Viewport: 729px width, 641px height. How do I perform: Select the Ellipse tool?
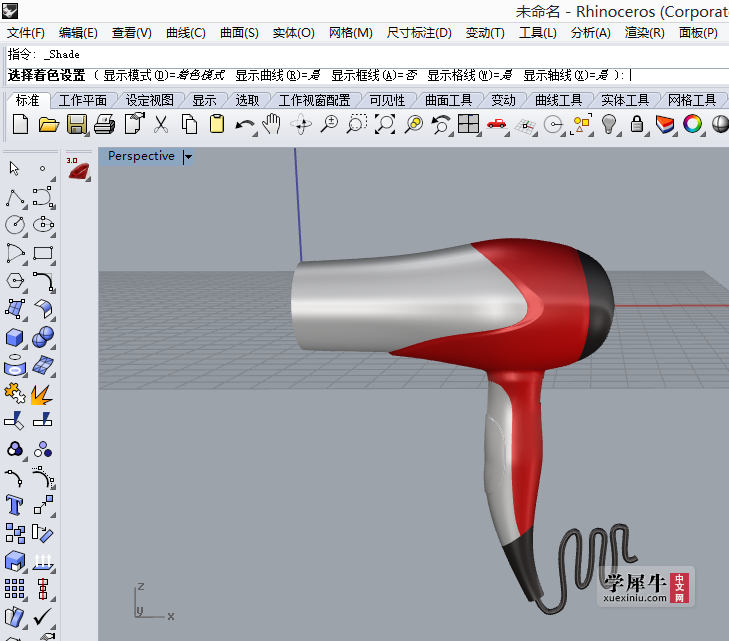pyautogui.click(x=43, y=225)
